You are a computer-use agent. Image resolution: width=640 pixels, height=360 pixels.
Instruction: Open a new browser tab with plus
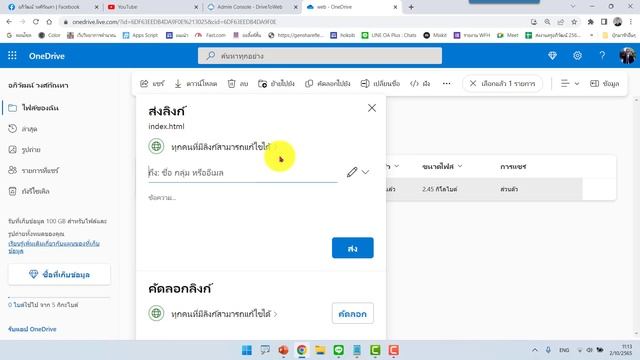(411, 7)
